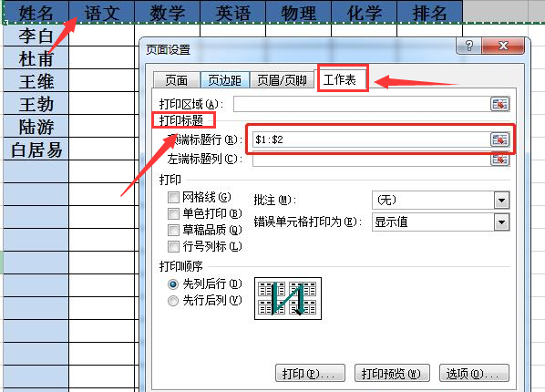Click the range selector icon for 打印区域
Screen dimensions: 545x392
(x=499, y=104)
